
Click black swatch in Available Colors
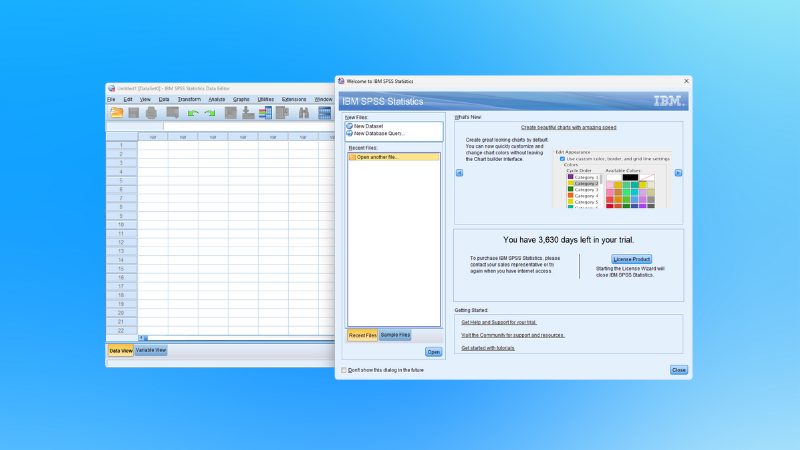click(x=630, y=177)
